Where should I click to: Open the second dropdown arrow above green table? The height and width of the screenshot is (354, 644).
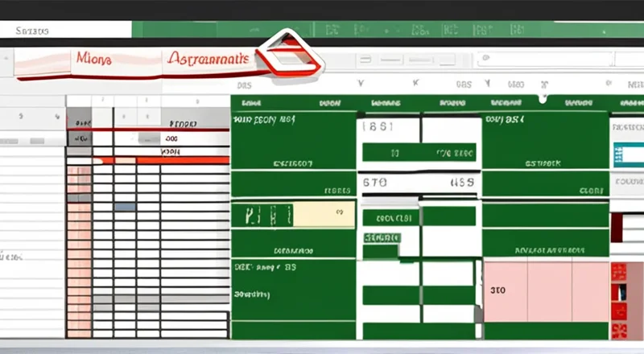coord(415,83)
